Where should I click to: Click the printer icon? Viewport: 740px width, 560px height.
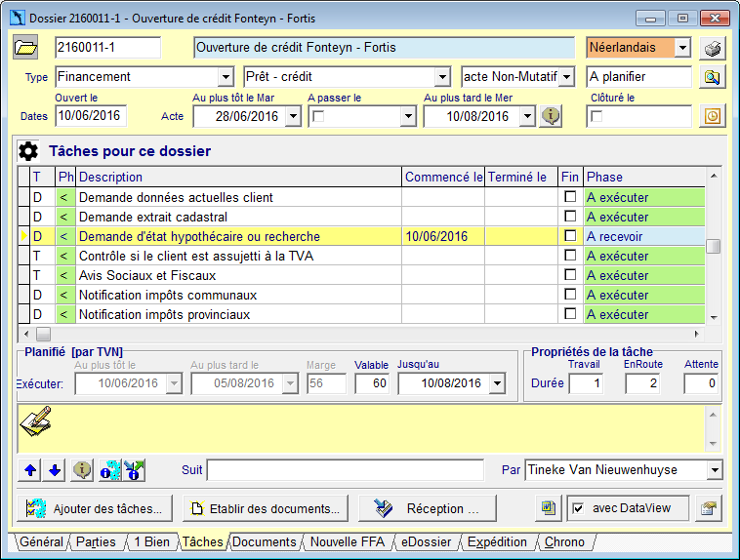tap(712, 48)
